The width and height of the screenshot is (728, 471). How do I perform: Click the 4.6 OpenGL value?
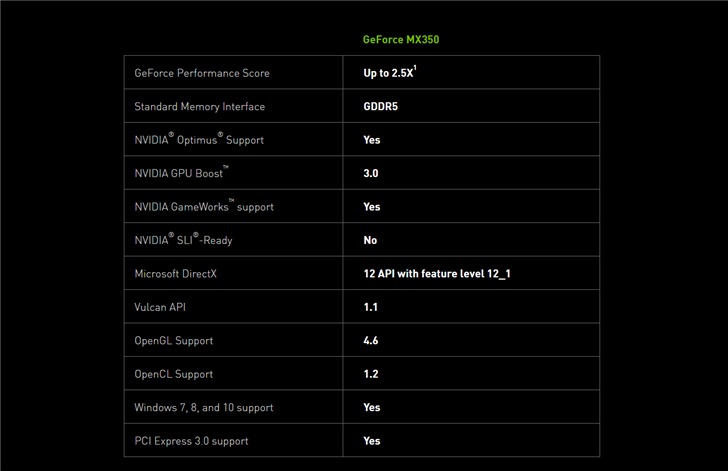371,340
